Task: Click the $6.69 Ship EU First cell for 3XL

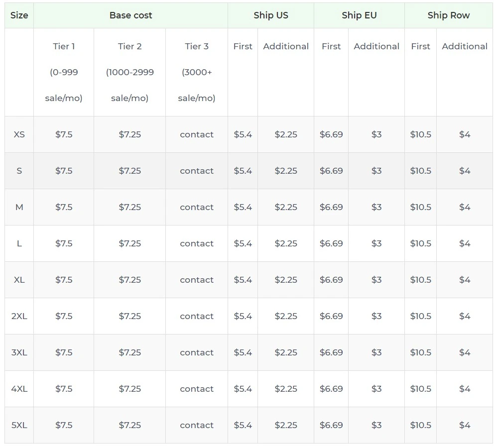Action: coord(331,352)
